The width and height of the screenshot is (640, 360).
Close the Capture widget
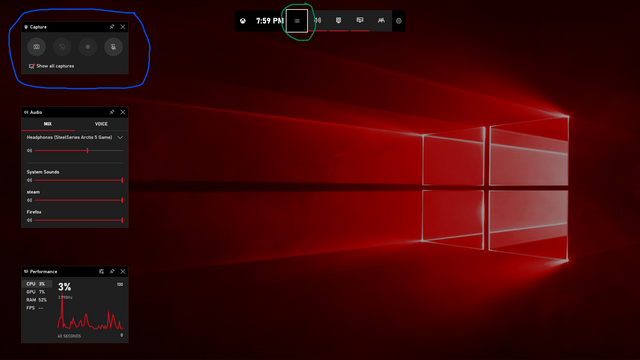[123, 27]
